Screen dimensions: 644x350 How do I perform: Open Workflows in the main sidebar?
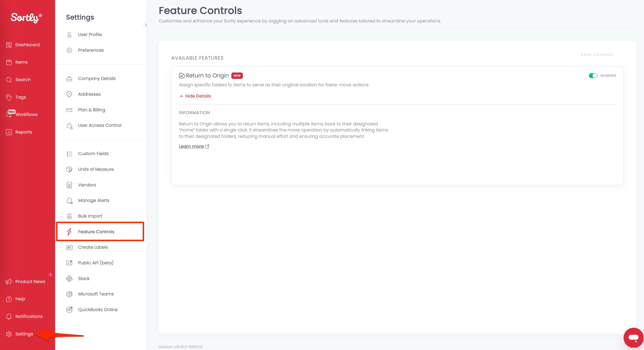(26, 115)
